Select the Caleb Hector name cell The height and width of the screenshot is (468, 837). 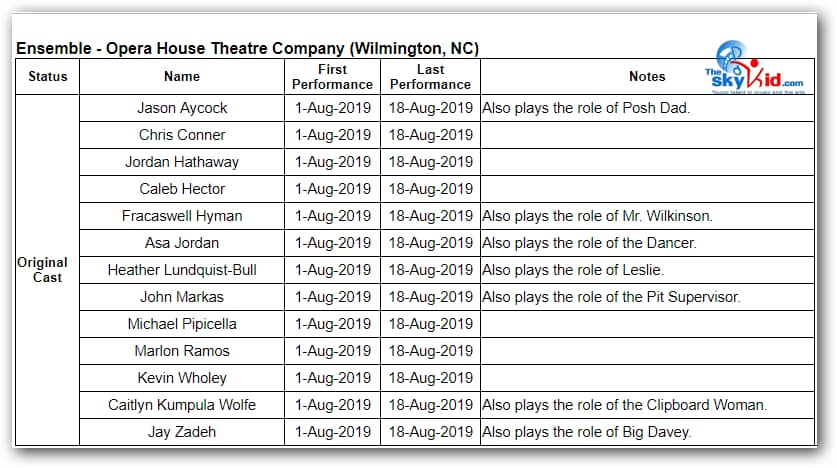click(182, 189)
